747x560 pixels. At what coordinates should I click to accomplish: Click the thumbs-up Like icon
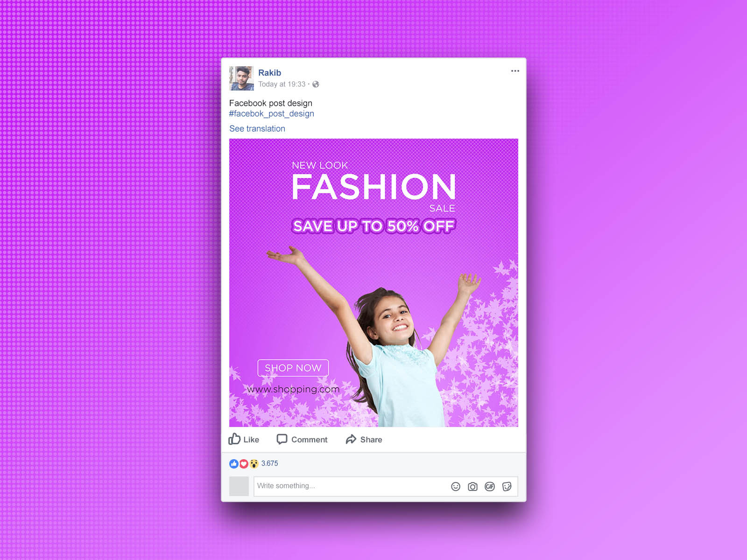pyautogui.click(x=234, y=439)
